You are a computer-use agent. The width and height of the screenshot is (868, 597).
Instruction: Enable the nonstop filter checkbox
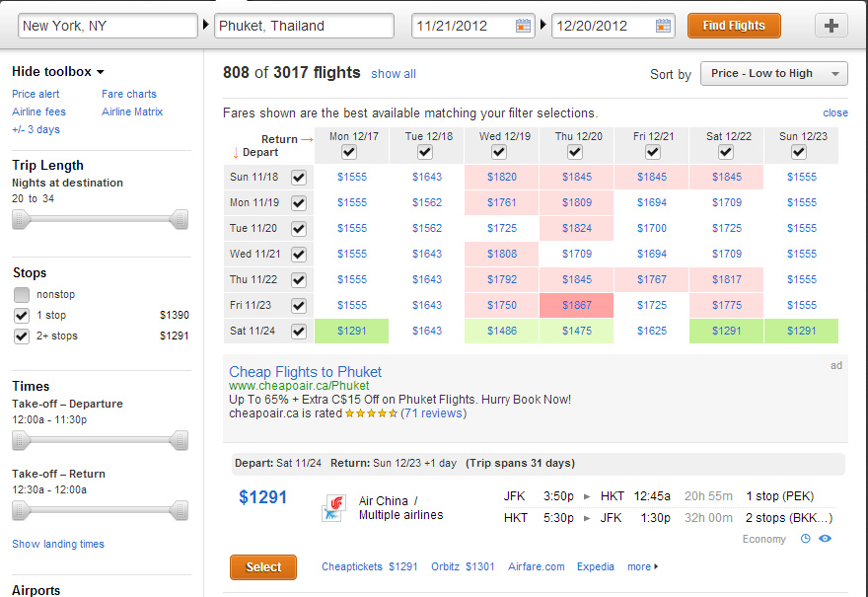tap(22, 295)
